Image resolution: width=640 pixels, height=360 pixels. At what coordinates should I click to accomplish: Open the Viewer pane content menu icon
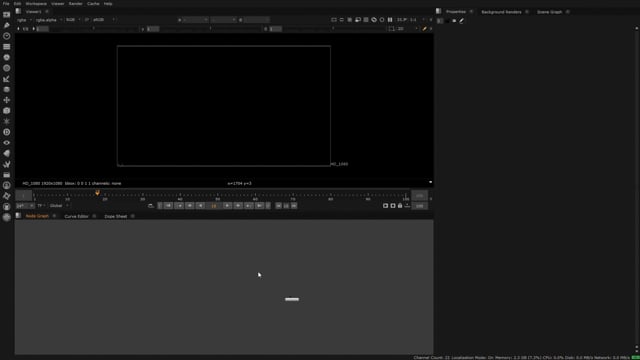tap(18, 11)
